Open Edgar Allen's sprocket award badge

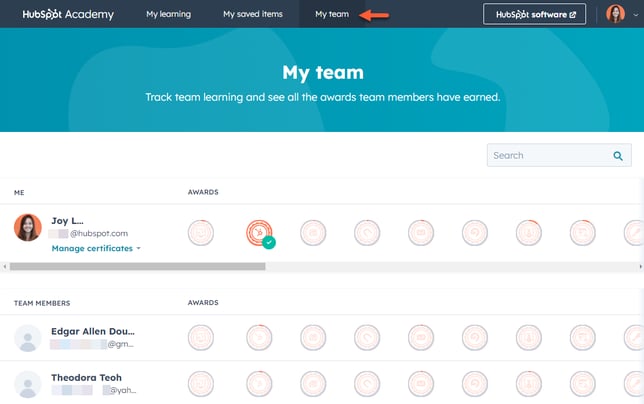tap(259, 337)
